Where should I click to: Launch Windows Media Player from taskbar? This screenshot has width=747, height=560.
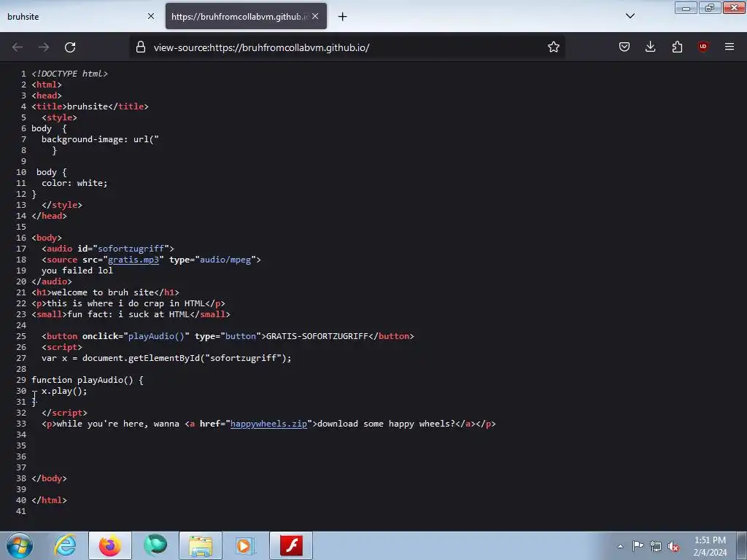[245, 545]
